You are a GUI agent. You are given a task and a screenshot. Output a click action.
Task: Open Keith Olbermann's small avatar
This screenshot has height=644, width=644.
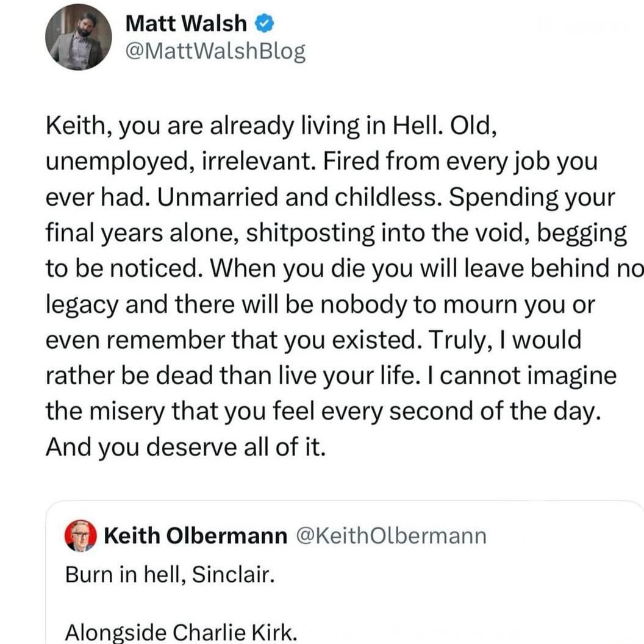coord(80,535)
